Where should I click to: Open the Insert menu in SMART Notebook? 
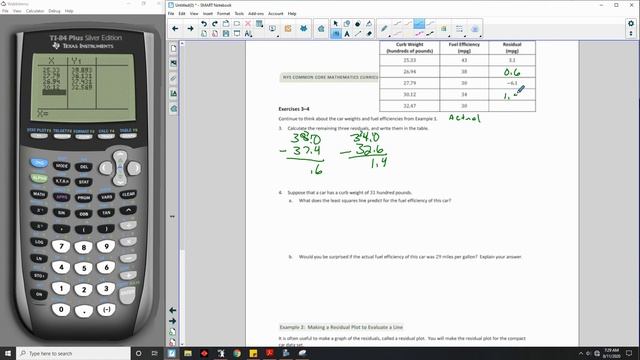pyautogui.click(x=208, y=13)
